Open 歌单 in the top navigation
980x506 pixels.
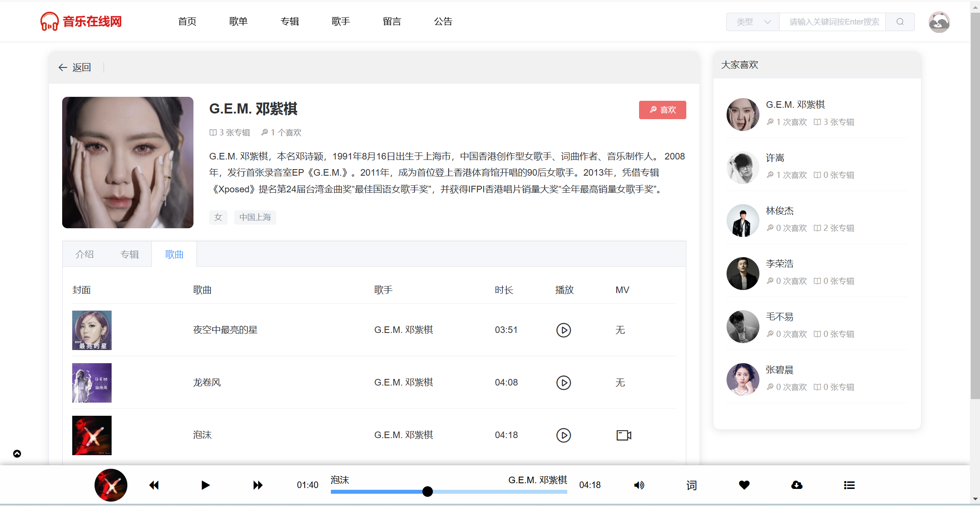pos(238,21)
